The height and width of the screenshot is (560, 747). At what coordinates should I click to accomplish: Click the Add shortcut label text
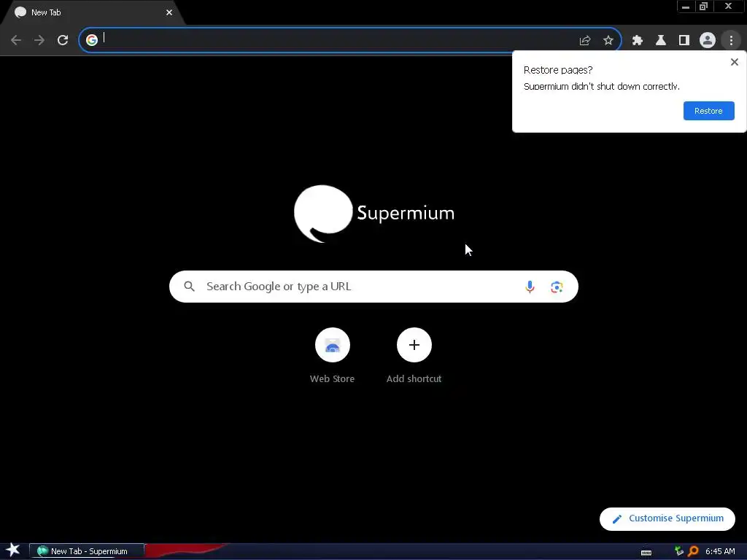(414, 378)
